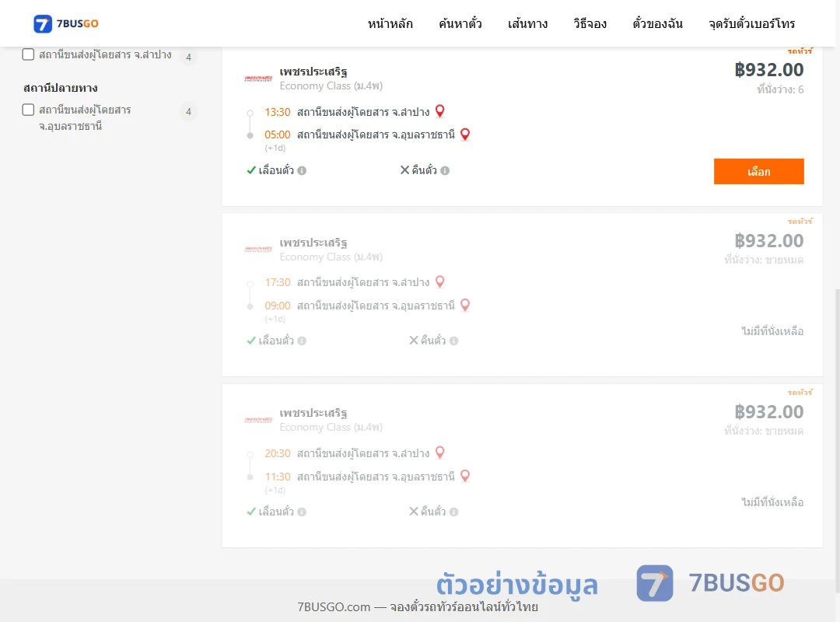The width and height of the screenshot is (840, 622).
Task: Click เพชรประเสริฐ operator logo on 17:30 trip
Action: [x=258, y=249]
